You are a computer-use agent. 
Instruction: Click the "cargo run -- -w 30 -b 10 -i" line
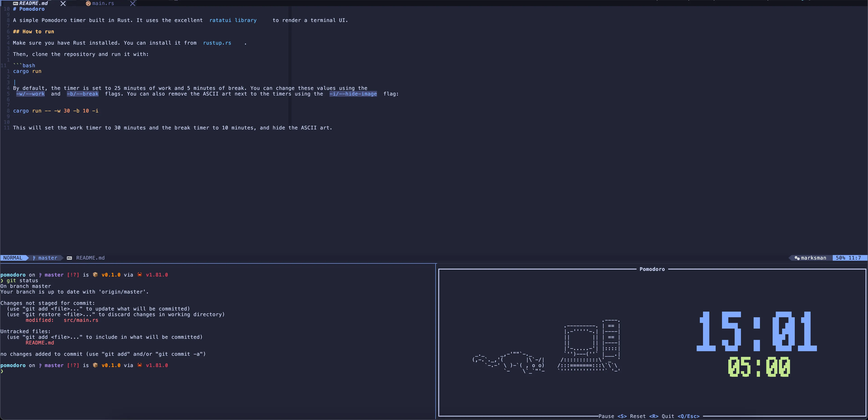pos(56,111)
